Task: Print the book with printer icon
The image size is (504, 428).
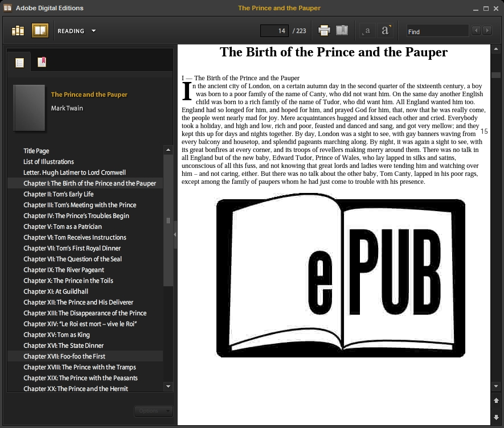Action: click(x=324, y=31)
